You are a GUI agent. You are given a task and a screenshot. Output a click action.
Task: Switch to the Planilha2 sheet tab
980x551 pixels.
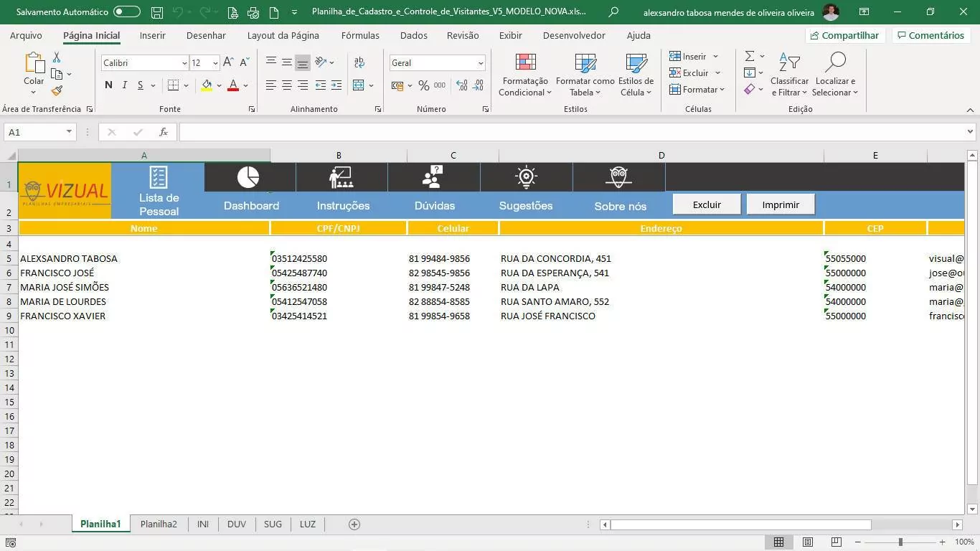159,524
